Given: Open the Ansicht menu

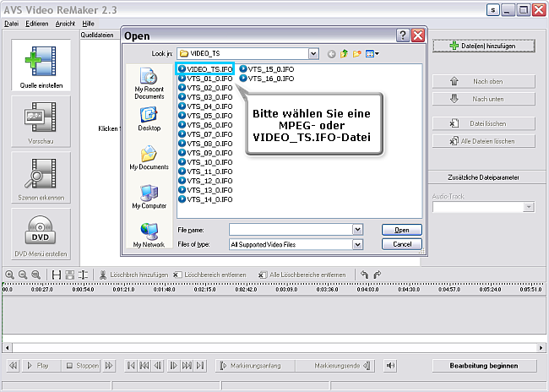Looking at the screenshot, I should point(65,24).
